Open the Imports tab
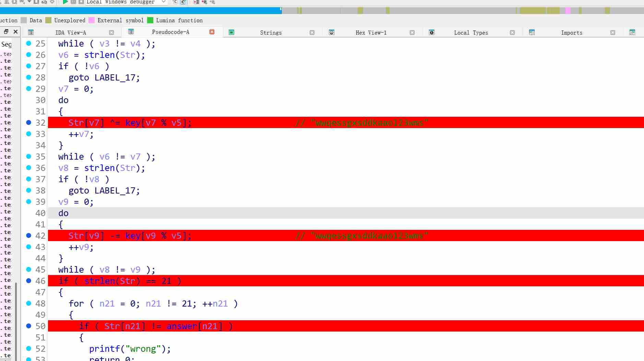 pyautogui.click(x=571, y=33)
